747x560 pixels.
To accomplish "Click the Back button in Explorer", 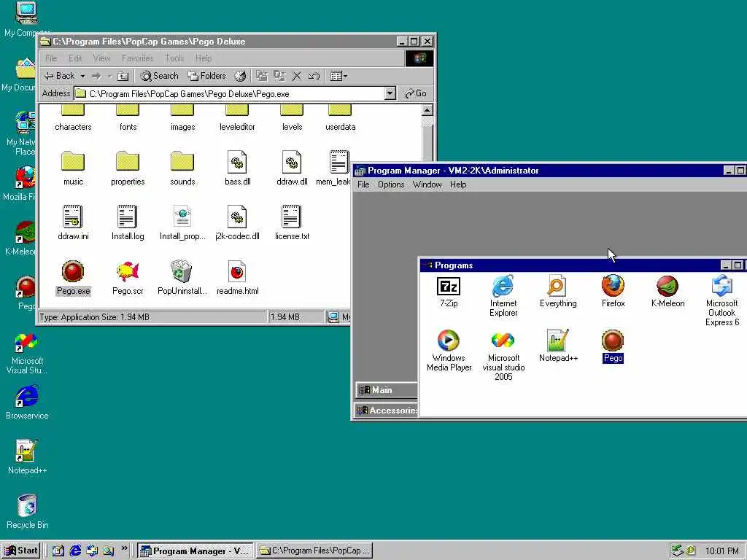I will point(60,76).
